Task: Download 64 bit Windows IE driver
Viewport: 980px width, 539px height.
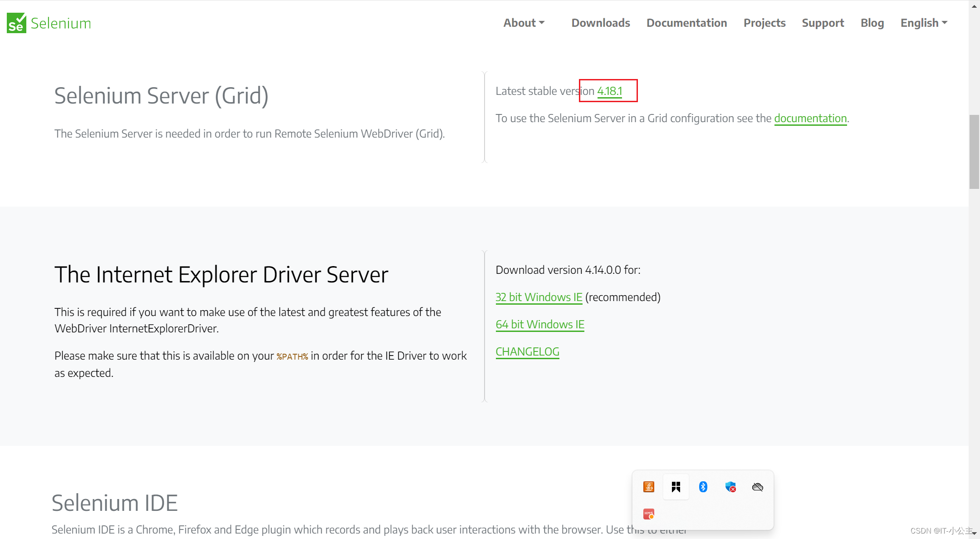Action: pos(540,325)
